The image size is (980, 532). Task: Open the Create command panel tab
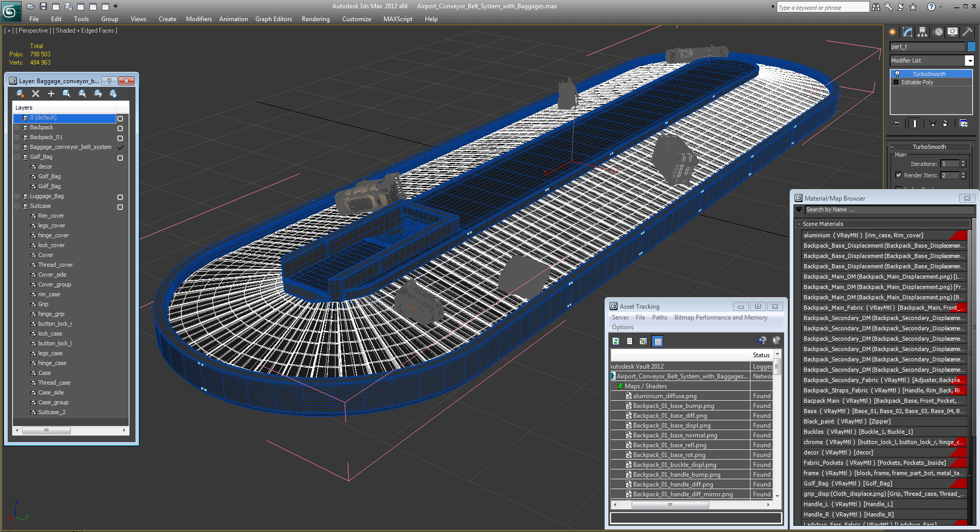click(893, 32)
